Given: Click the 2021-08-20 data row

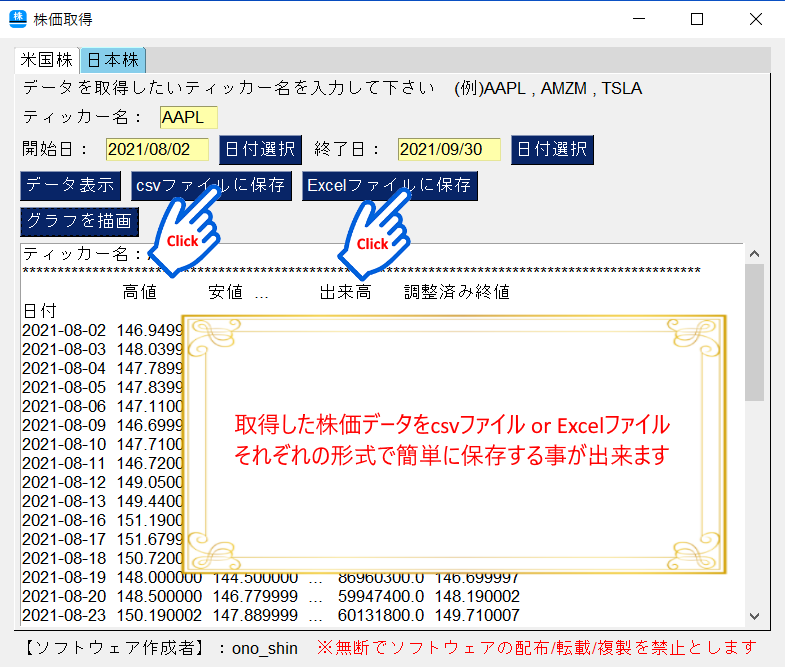Looking at the screenshot, I should point(271,596).
